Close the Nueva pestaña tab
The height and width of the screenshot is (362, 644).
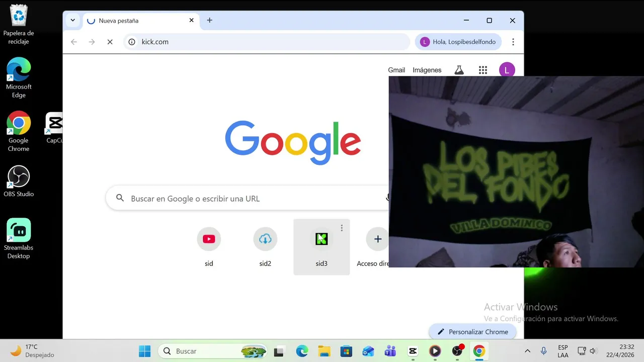click(191, 21)
